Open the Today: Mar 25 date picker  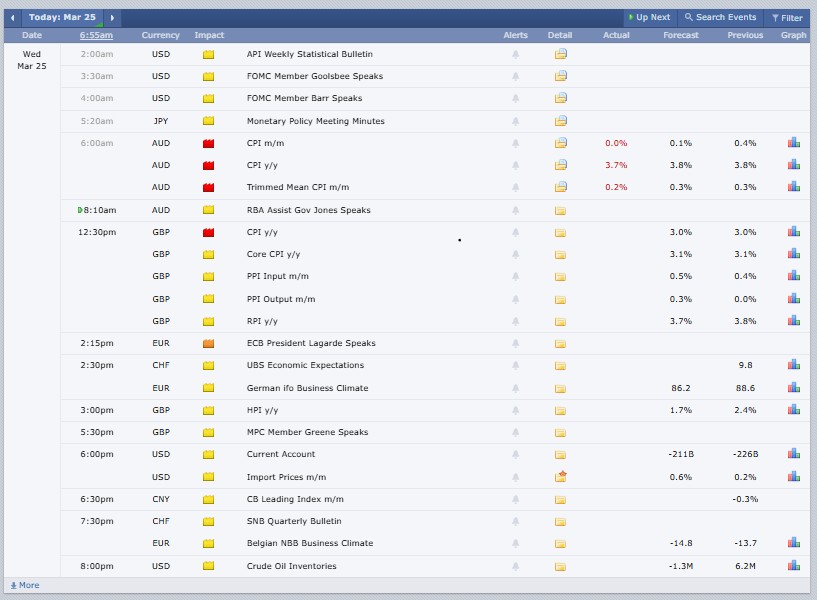(62, 17)
